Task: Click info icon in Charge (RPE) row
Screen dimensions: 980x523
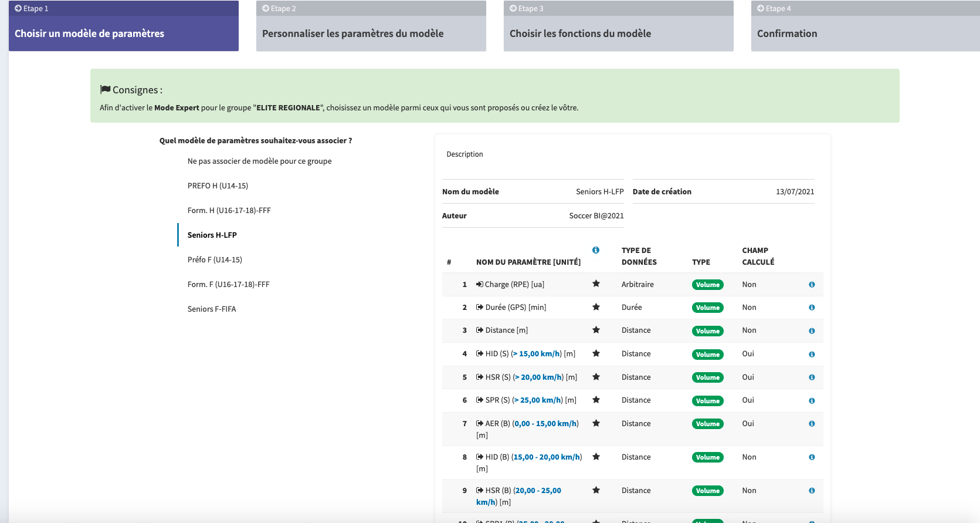Action: [x=812, y=285]
